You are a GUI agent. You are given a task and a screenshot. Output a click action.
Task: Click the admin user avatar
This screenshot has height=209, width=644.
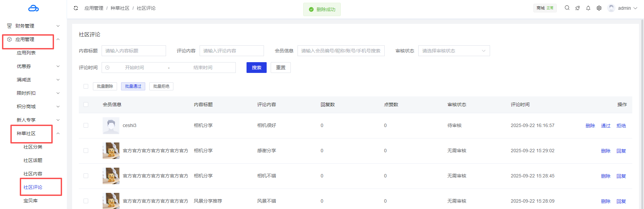point(611,8)
